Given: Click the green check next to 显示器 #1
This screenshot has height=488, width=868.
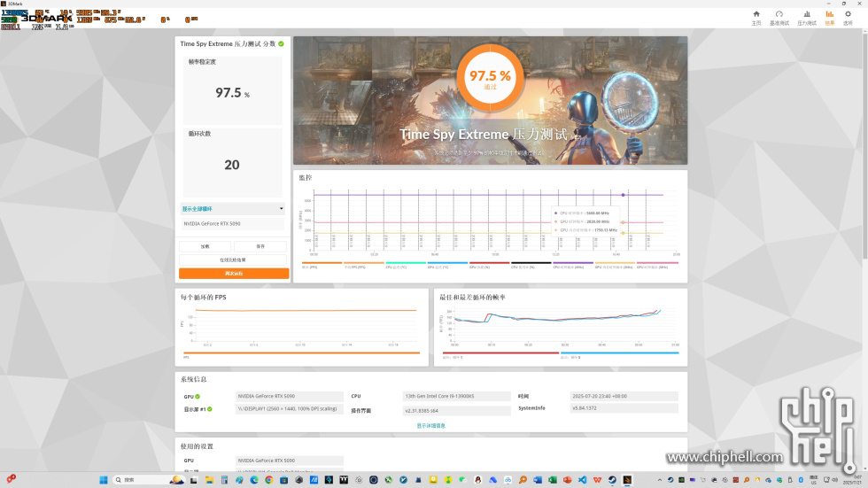Looking at the screenshot, I should coord(210,409).
